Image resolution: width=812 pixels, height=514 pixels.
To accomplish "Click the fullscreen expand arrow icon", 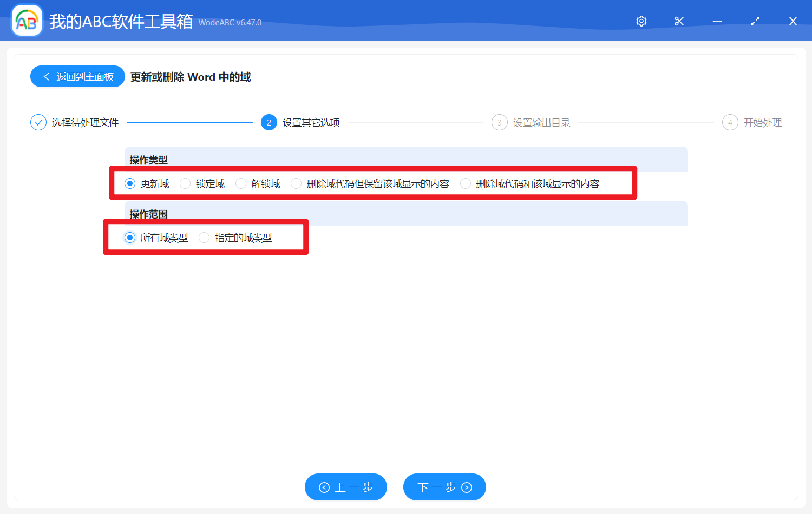I will pyautogui.click(x=755, y=21).
